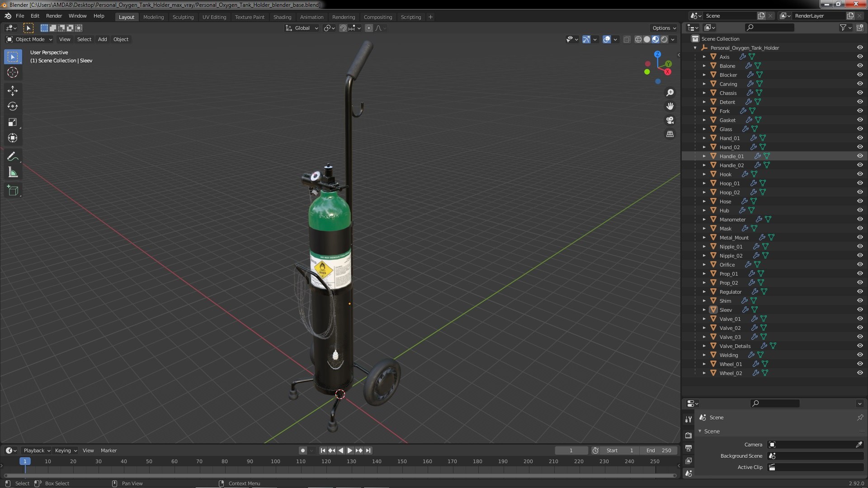868x488 pixels.
Task: Open the Global transform orientation dropdown
Action: 302,28
